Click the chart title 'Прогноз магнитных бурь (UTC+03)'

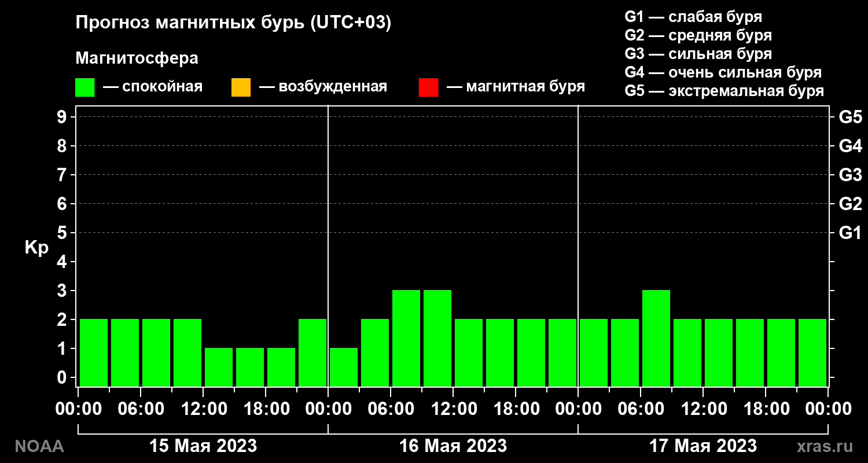coord(234,23)
